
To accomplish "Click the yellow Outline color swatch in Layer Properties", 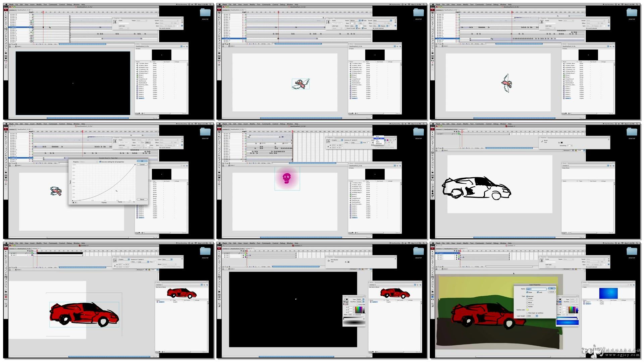I will pyautogui.click(x=527, y=310).
